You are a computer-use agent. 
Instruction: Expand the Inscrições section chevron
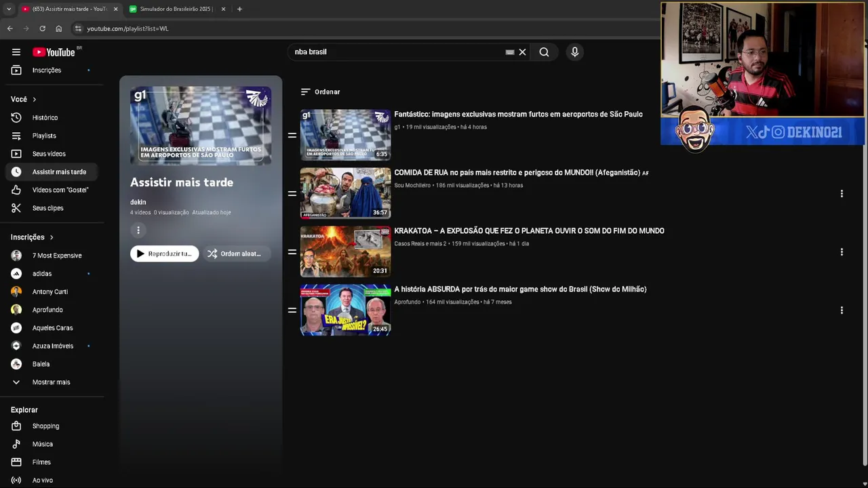coord(52,237)
